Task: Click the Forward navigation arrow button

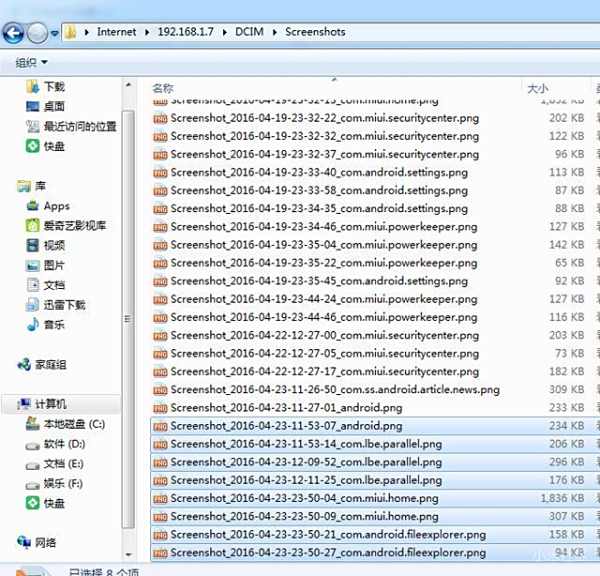Action: click(38, 33)
